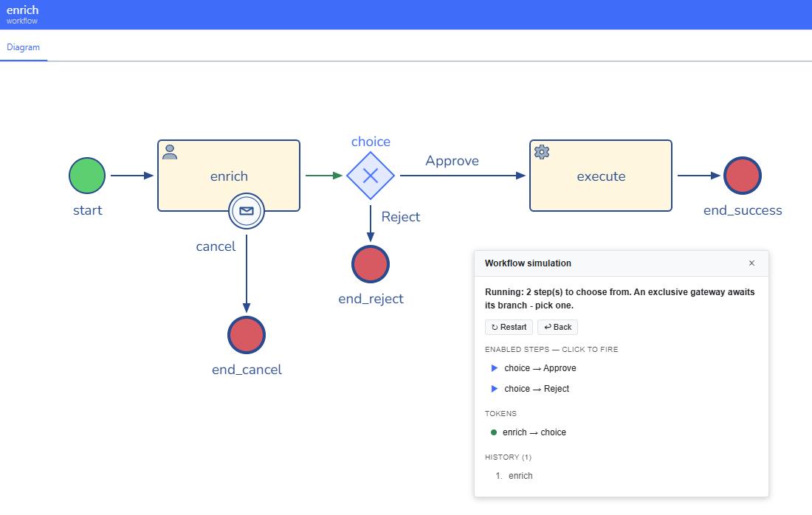The image size is (812, 515).
Task: Select the choice exclusive gateway diamond
Action: click(x=371, y=176)
